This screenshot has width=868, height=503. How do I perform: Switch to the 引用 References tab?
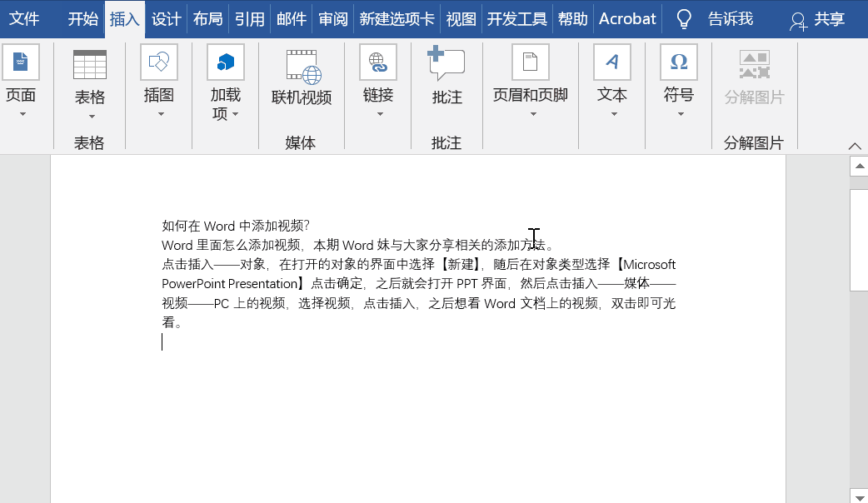(x=250, y=19)
